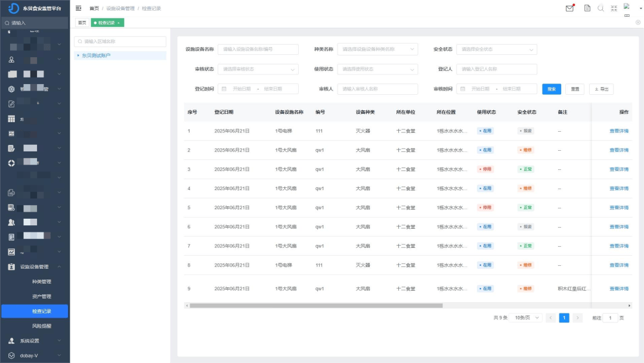Click the magnifier search icon in header
The height and width of the screenshot is (363, 644).
pyautogui.click(x=600, y=8)
